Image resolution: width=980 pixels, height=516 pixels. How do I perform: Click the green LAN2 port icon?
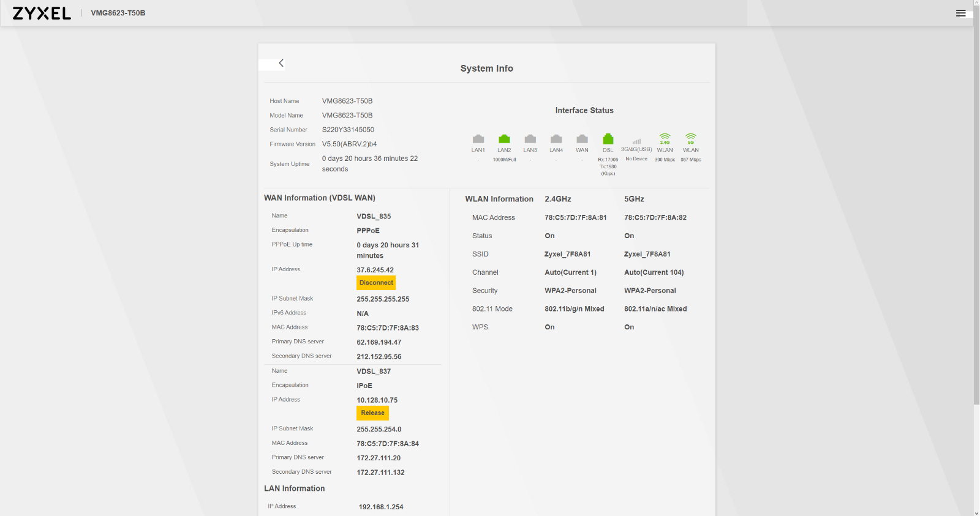tap(504, 139)
